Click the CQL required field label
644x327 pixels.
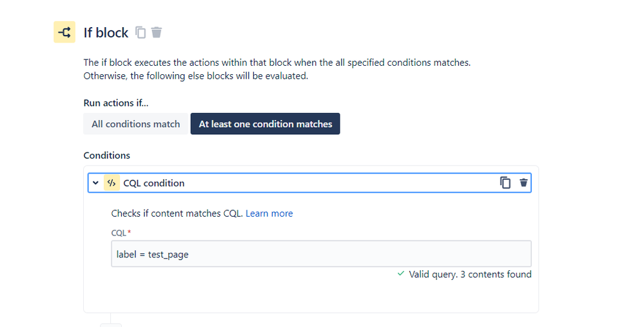pyautogui.click(x=121, y=233)
